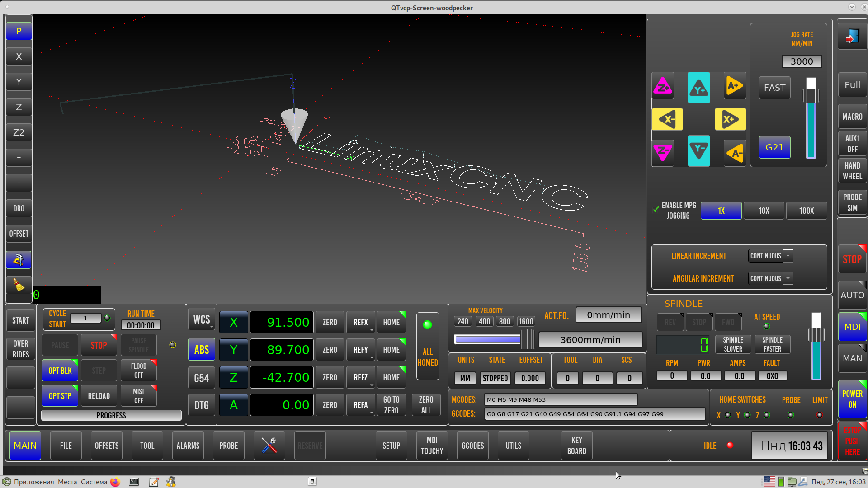Jog X axis positive with X+ icon
868x488 pixels.
[730, 119]
